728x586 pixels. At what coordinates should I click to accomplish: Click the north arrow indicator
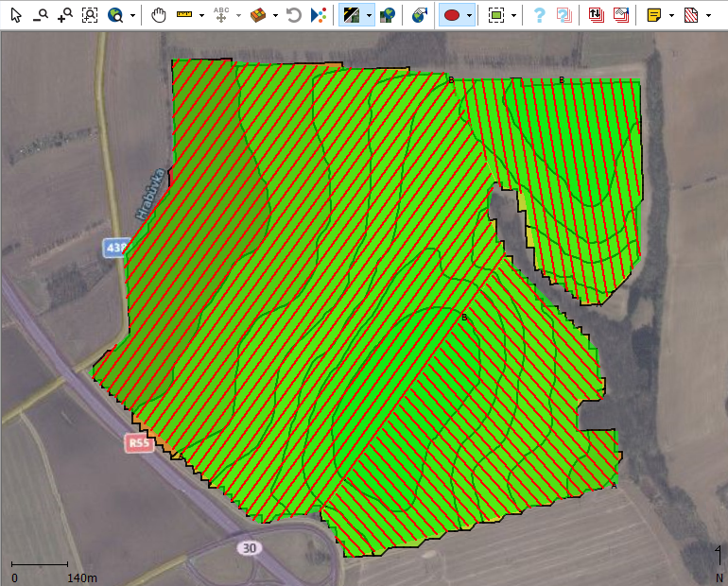coord(719,564)
